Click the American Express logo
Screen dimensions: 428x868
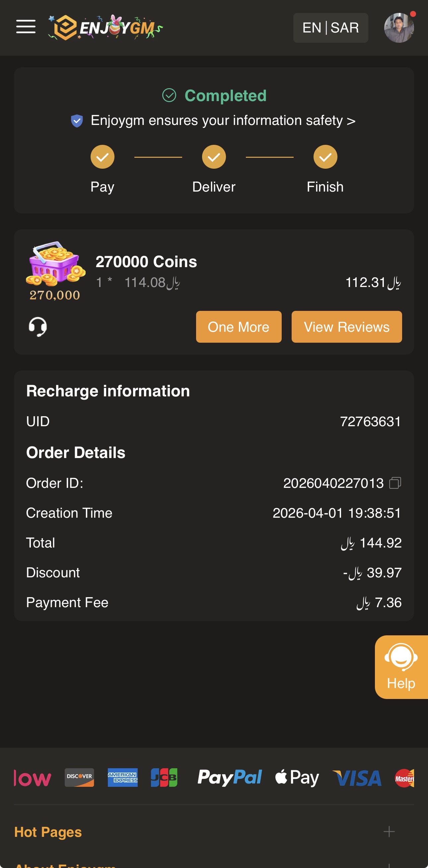(122, 778)
